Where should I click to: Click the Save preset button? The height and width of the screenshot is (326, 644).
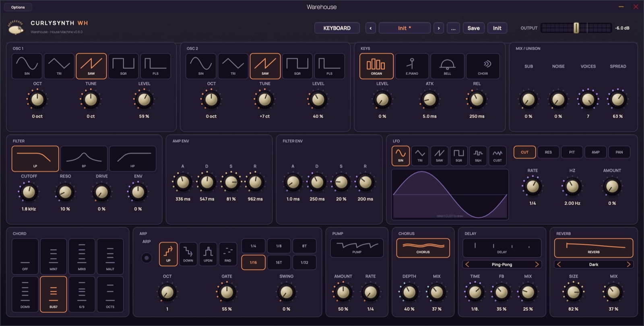(x=474, y=28)
